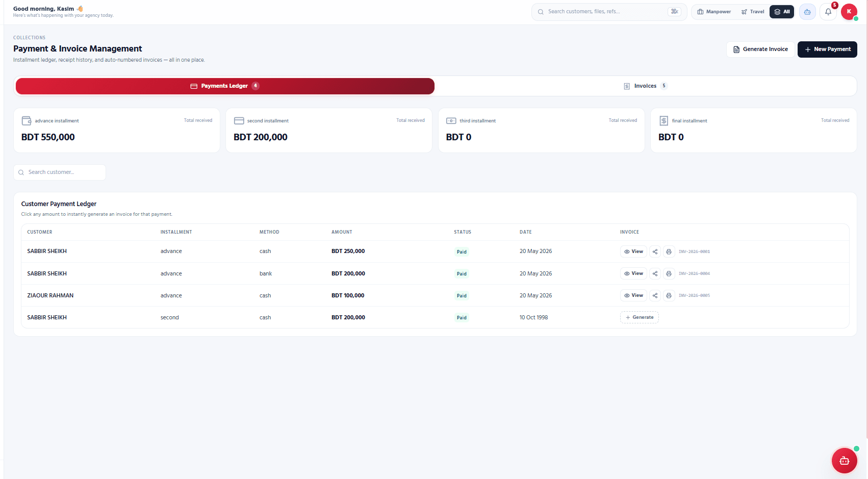
Task: Select the All filter
Action: point(782,12)
